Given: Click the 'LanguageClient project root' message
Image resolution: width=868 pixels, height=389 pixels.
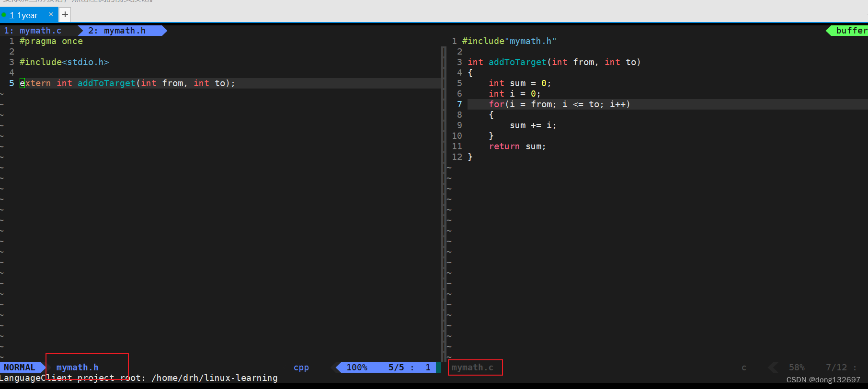Looking at the screenshot, I should [x=139, y=378].
